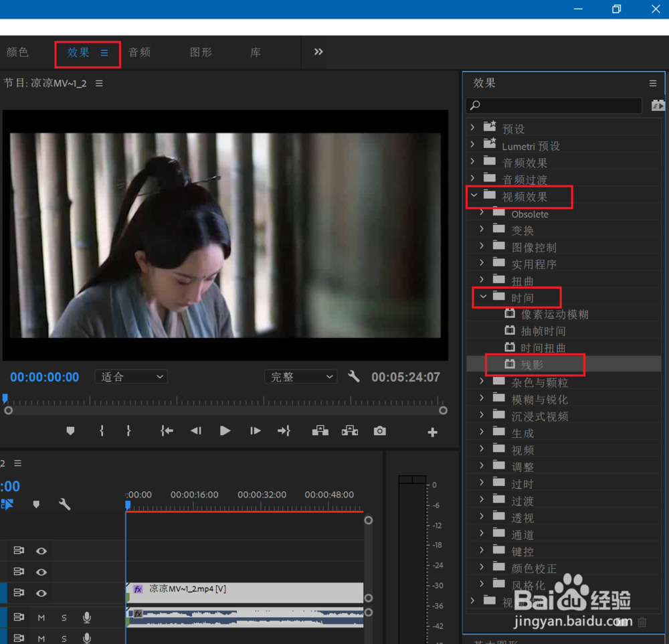
Task: Switch to the 颜色 workspace tab
Action: (17, 52)
